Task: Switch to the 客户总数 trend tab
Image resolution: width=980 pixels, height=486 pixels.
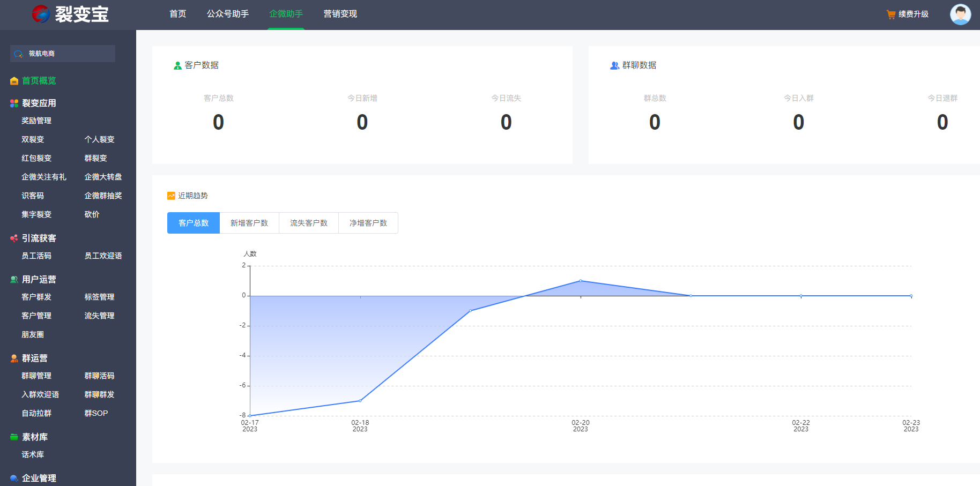Action: (194, 223)
